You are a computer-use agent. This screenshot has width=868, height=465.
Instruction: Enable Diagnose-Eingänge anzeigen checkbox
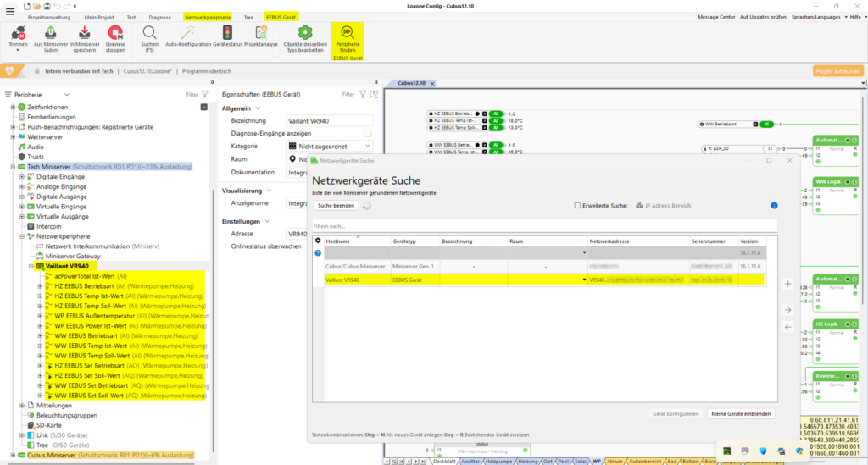[368, 133]
